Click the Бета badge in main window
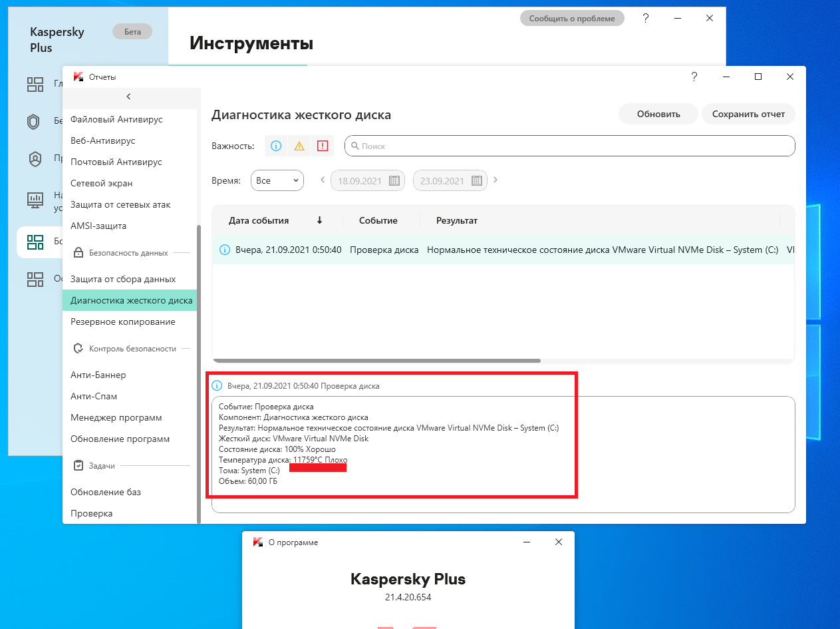This screenshot has width=840, height=629. pos(132,31)
